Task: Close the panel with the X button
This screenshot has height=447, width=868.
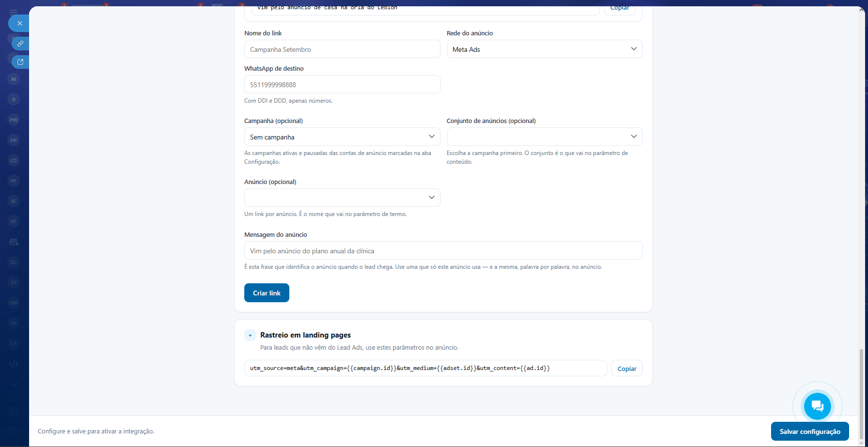Action: (19, 23)
